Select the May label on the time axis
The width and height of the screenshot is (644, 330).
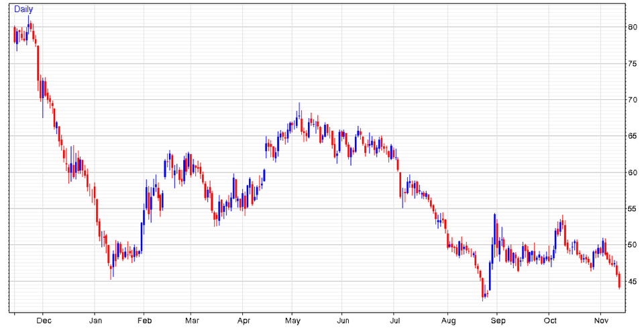293,321
